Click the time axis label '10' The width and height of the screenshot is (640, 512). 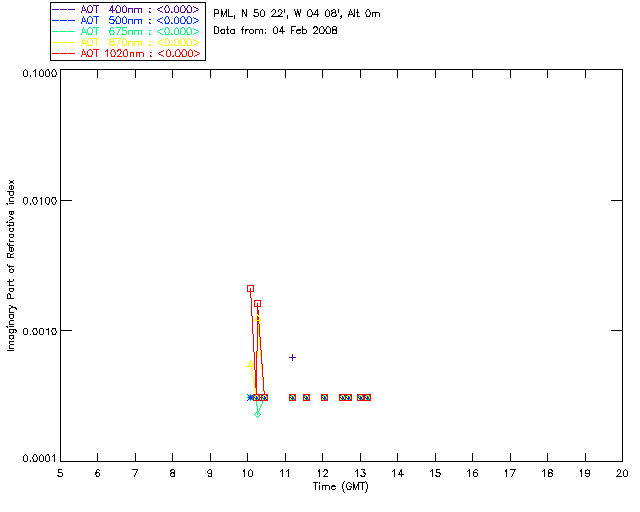pos(247,473)
